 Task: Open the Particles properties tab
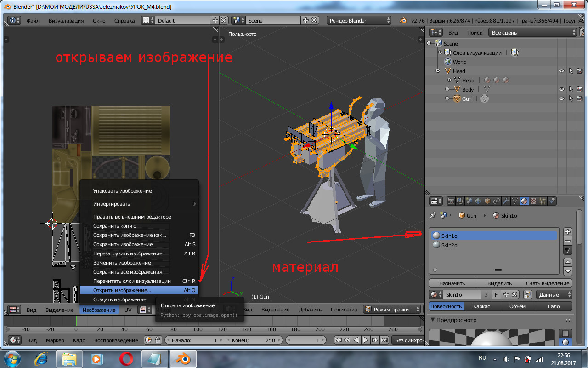click(543, 201)
